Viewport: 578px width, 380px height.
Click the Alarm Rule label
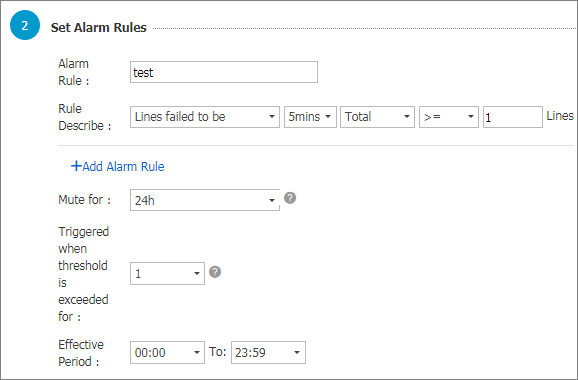[73, 72]
